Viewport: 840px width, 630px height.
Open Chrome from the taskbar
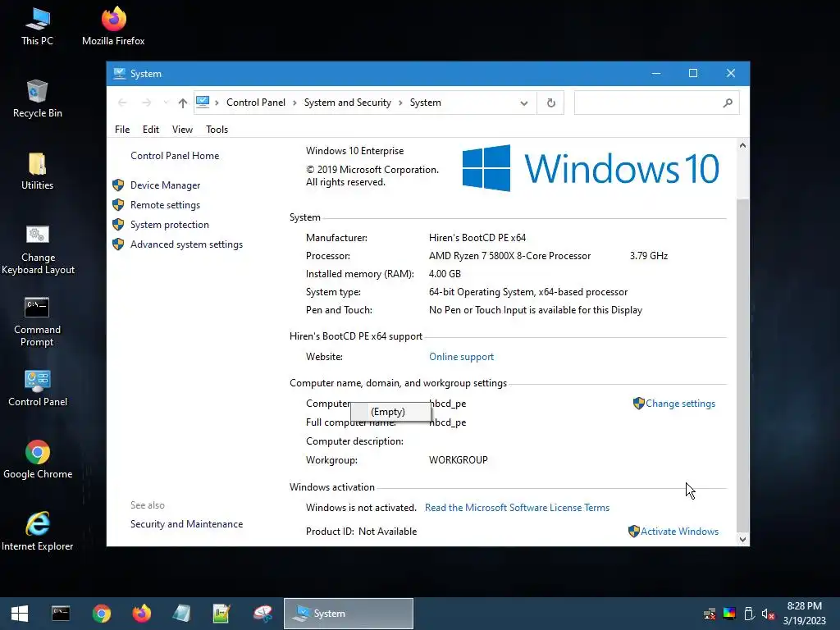101,614
